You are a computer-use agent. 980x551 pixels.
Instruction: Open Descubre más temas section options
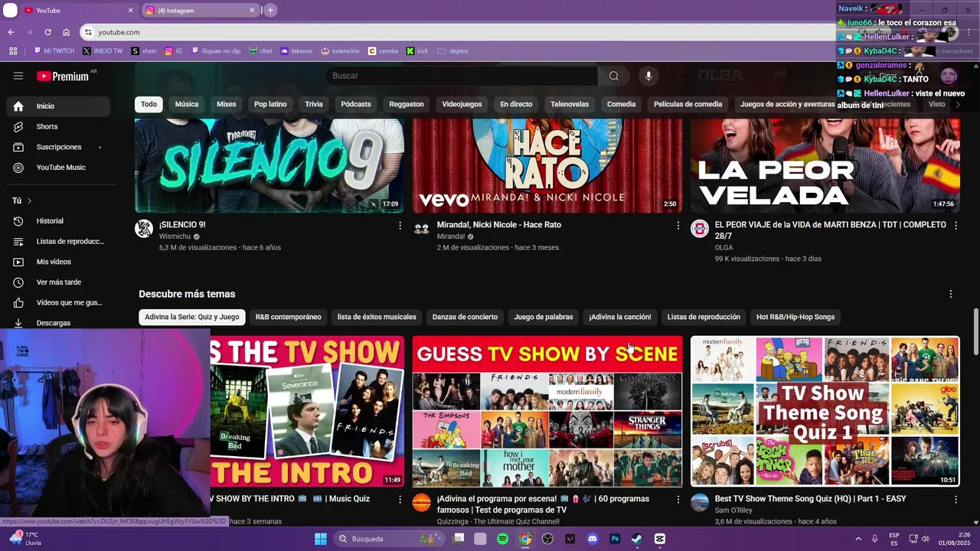pos(951,295)
